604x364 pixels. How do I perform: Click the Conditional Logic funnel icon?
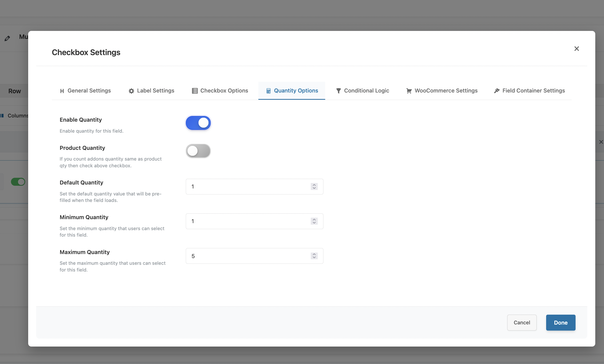coord(338,91)
